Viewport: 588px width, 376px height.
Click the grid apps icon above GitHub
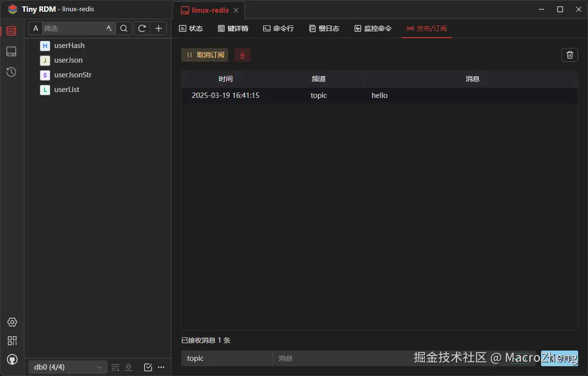coord(12,341)
